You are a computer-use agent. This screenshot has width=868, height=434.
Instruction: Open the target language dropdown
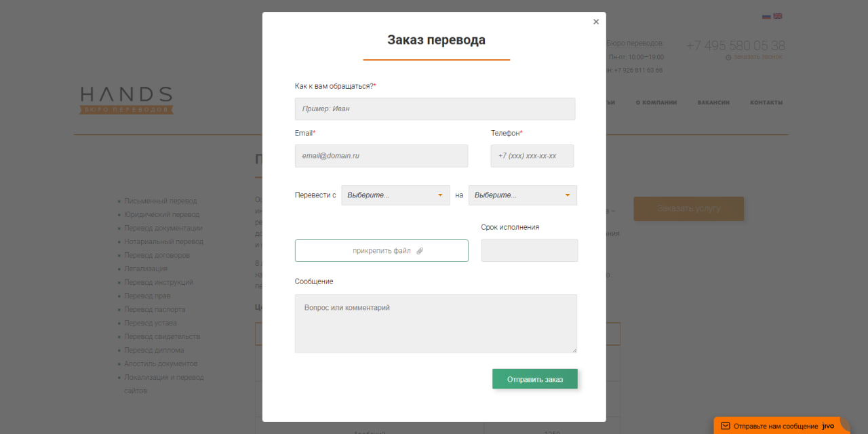(522, 195)
